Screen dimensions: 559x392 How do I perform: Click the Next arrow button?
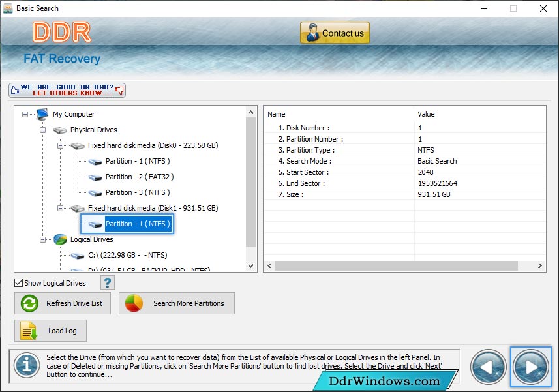[x=531, y=367]
